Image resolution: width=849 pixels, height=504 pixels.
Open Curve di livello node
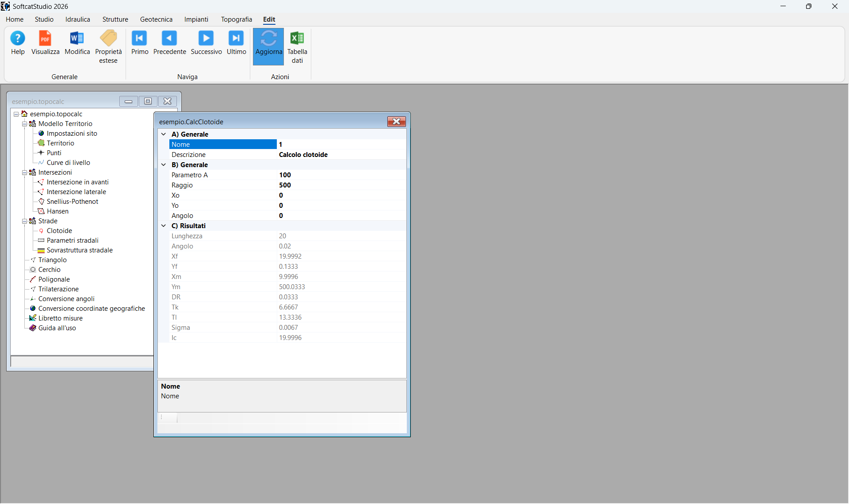point(68,163)
